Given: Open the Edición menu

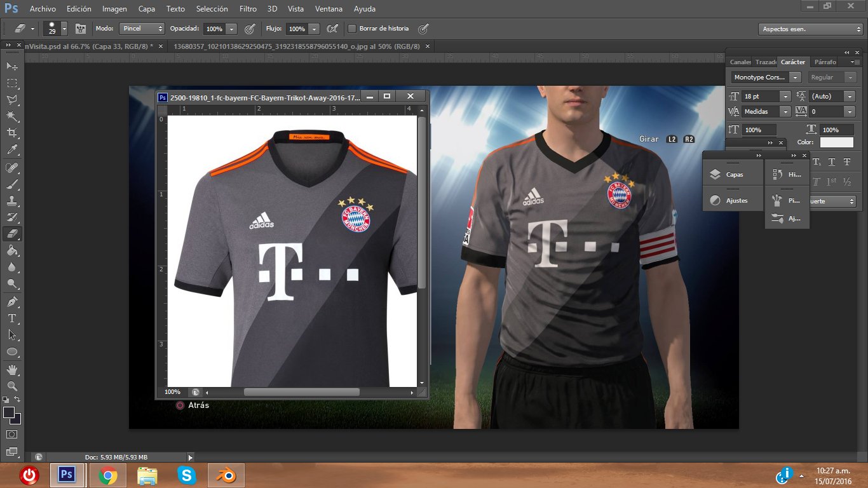Looking at the screenshot, I should pyautogui.click(x=79, y=9).
